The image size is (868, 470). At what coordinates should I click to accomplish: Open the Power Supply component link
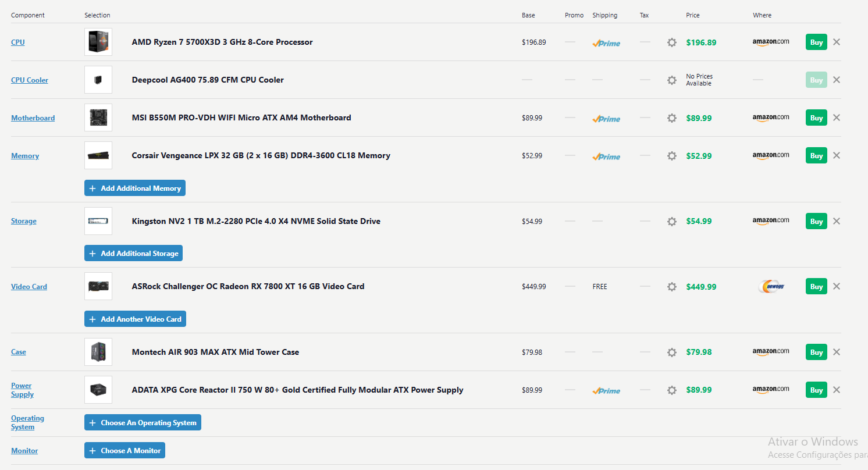click(22, 390)
